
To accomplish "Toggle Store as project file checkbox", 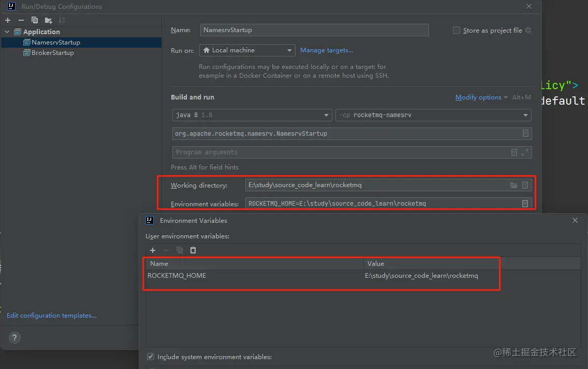I will pyautogui.click(x=457, y=30).
